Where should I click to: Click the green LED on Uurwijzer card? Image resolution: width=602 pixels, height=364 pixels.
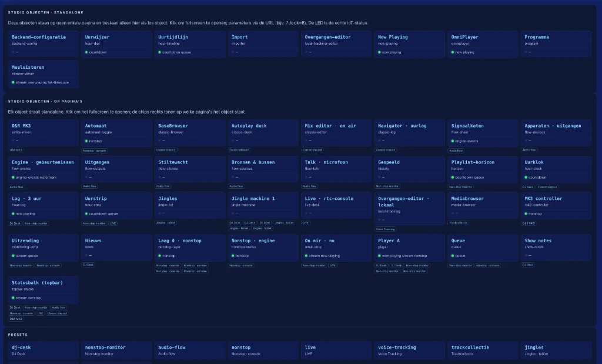86,52
